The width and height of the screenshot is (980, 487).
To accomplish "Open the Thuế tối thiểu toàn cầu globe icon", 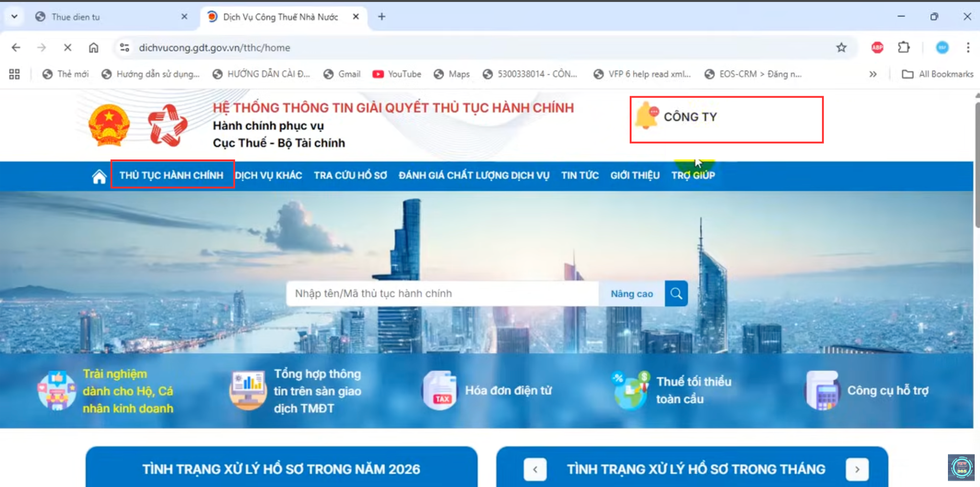I will (x=630, y=391).
